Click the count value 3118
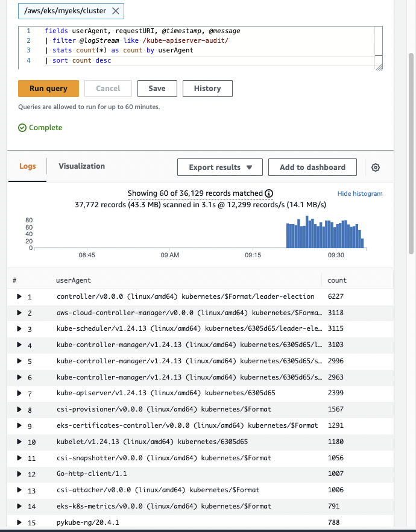The width and height of the screenshot is (416, 532). (336, 313)
